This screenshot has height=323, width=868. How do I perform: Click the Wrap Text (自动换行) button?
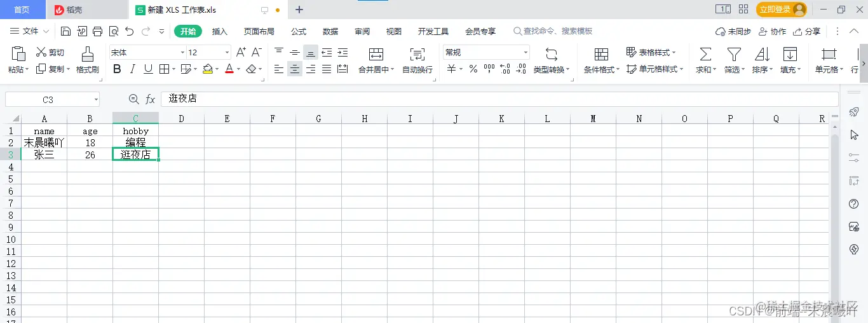pos(417,60)
